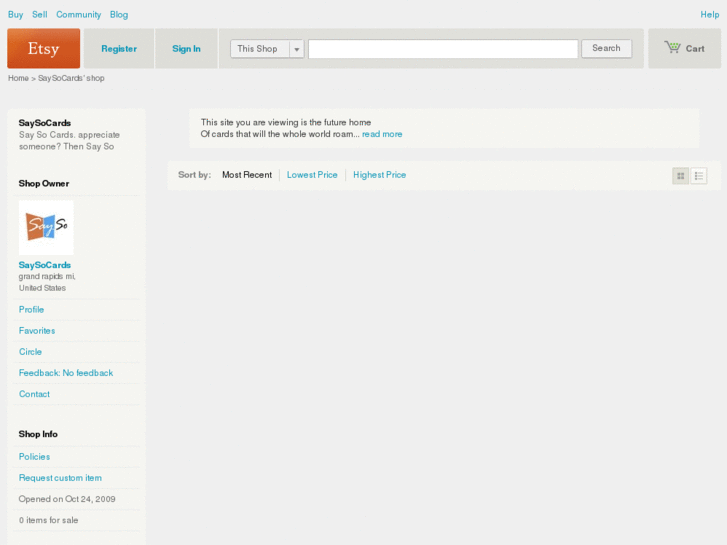Expand the This Shop search scope dropdown
This screenshot has height=545, width=727.
pyautogui.click(x=267, y=49)
